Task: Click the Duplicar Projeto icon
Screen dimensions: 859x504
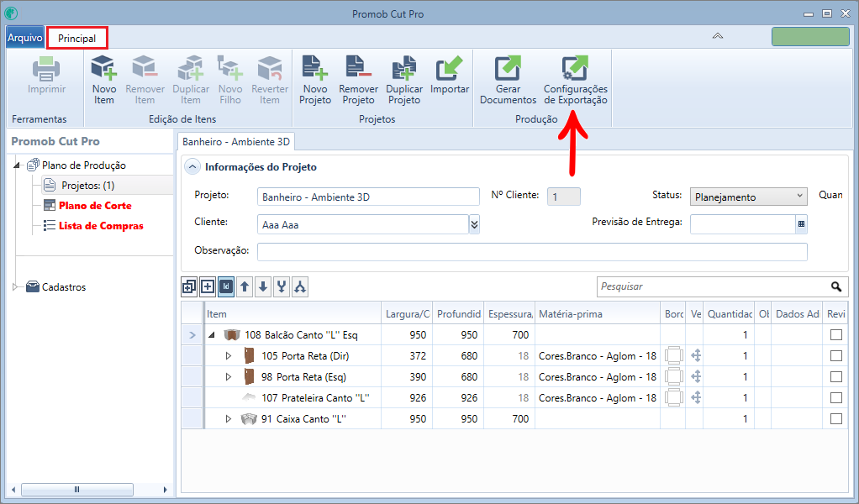Action: coord(404,68)
